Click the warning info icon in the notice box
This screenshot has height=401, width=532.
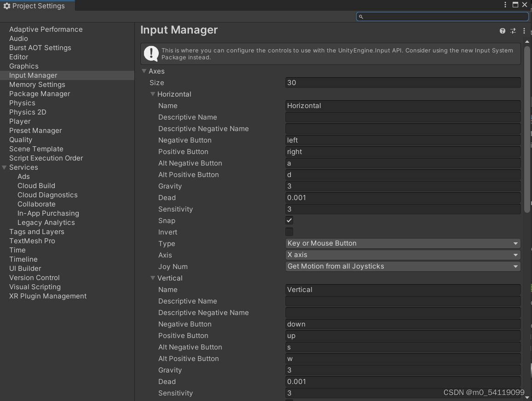coord(151,53)
